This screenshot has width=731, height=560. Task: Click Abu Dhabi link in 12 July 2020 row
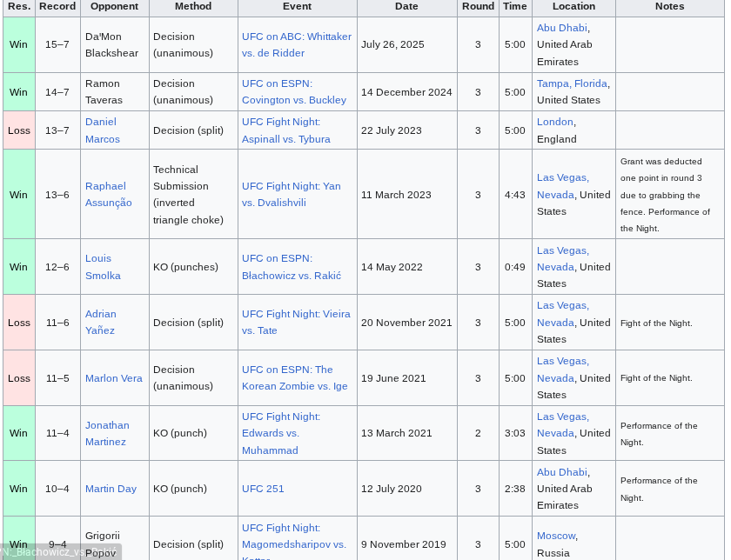[562, 472]
